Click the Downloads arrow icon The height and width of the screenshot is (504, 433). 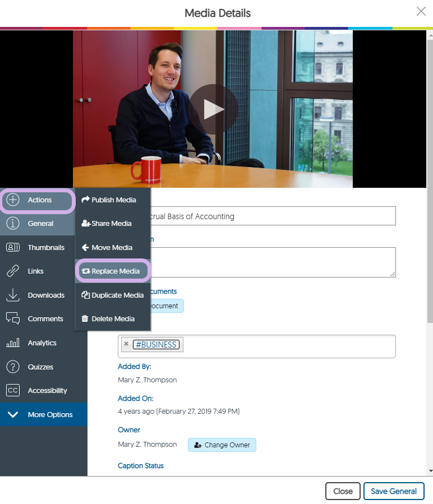click(x=13, y=295)
